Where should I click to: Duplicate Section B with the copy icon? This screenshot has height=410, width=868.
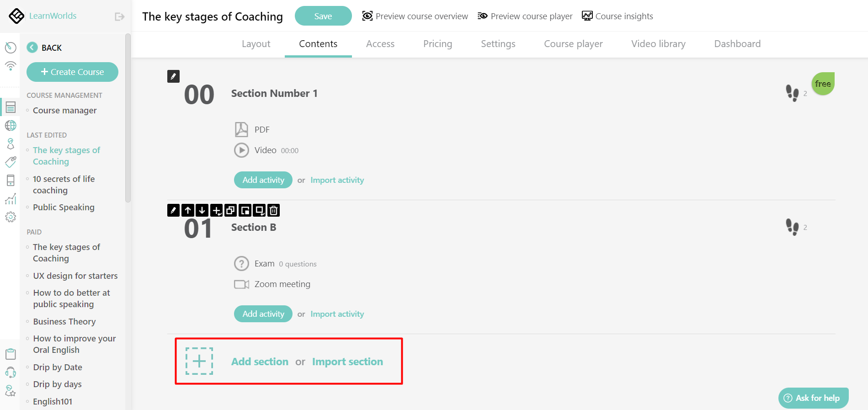pos(231,210)
